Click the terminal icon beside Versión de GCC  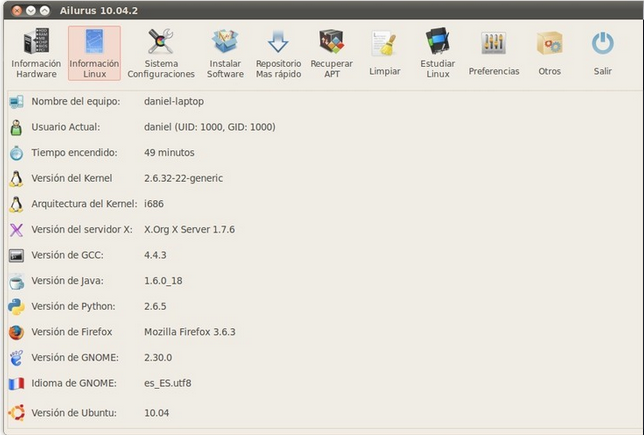tap(16, 255)
